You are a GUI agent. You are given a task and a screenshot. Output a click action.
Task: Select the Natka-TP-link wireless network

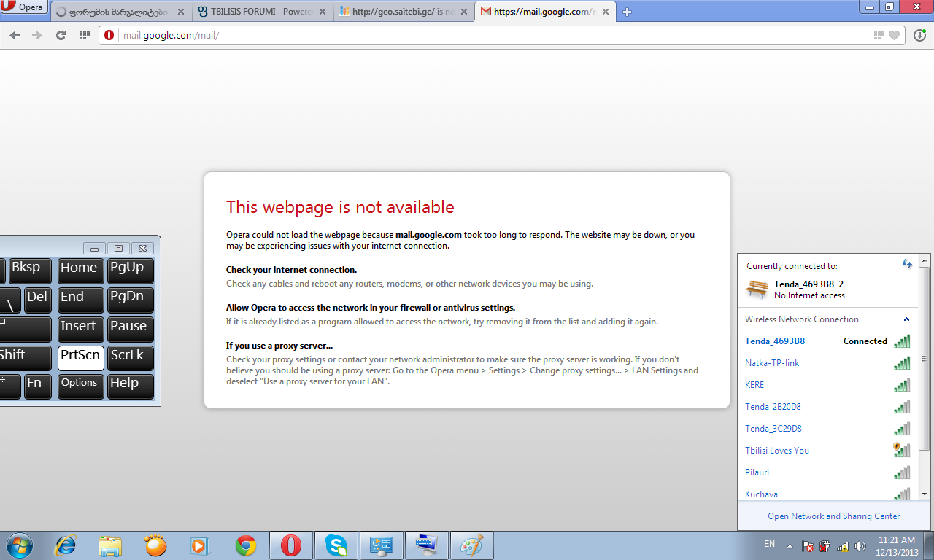[x=827, y=363]
